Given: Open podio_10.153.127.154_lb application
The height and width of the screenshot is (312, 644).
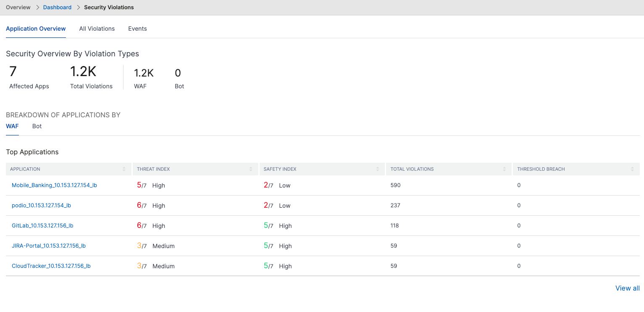Looking at the screenshot, I should (x=41, y=205).
